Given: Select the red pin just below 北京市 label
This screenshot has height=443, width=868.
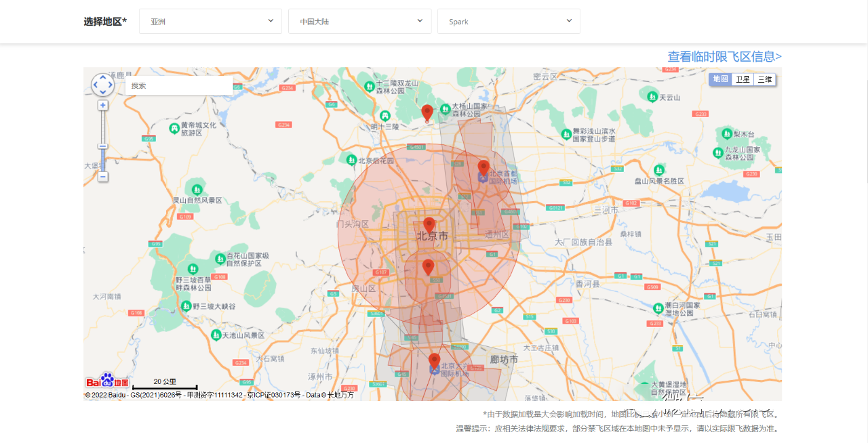Looking at the screenshot, I should [x=428, y=268].
